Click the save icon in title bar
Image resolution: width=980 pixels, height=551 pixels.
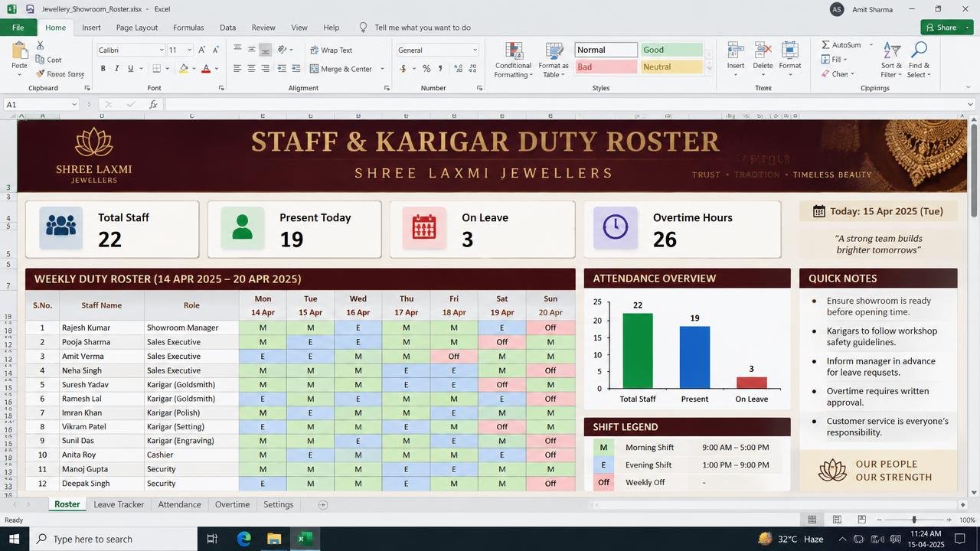[29, 9]
